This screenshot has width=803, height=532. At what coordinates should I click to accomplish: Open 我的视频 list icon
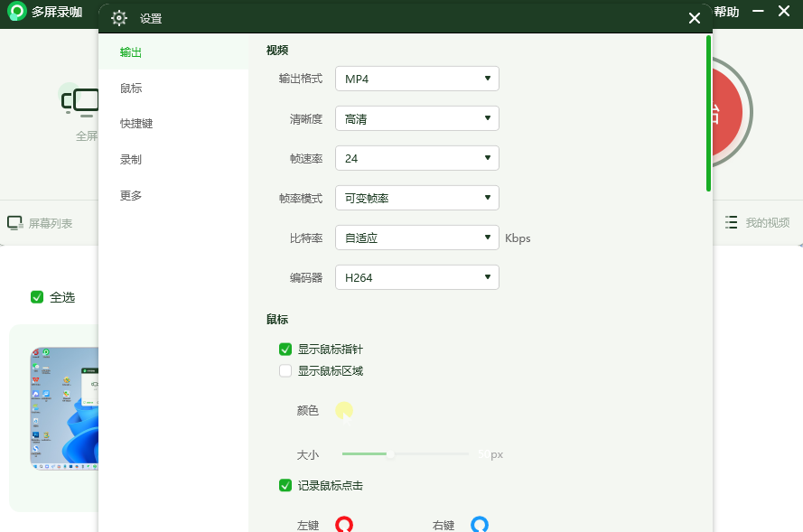[x=732, y=223]
